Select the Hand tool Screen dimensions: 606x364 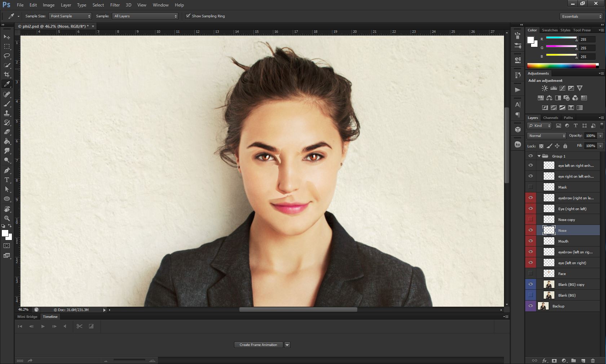(7, 209)
